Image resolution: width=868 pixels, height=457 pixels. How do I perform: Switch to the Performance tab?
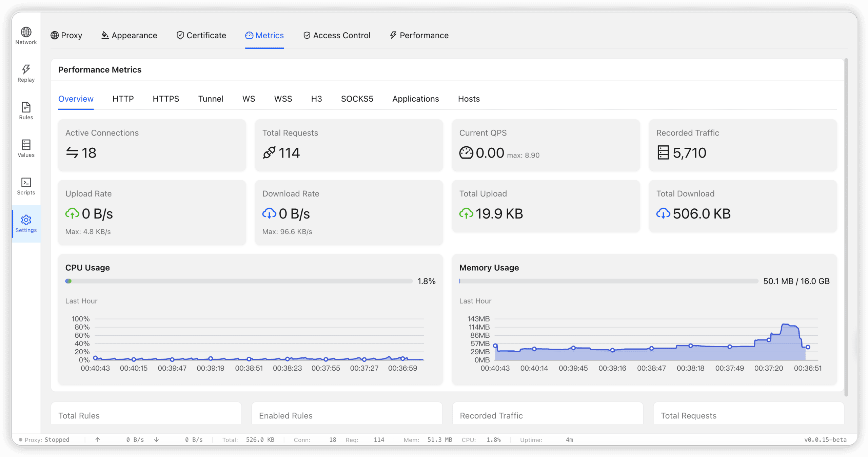[x=419, y=35]
